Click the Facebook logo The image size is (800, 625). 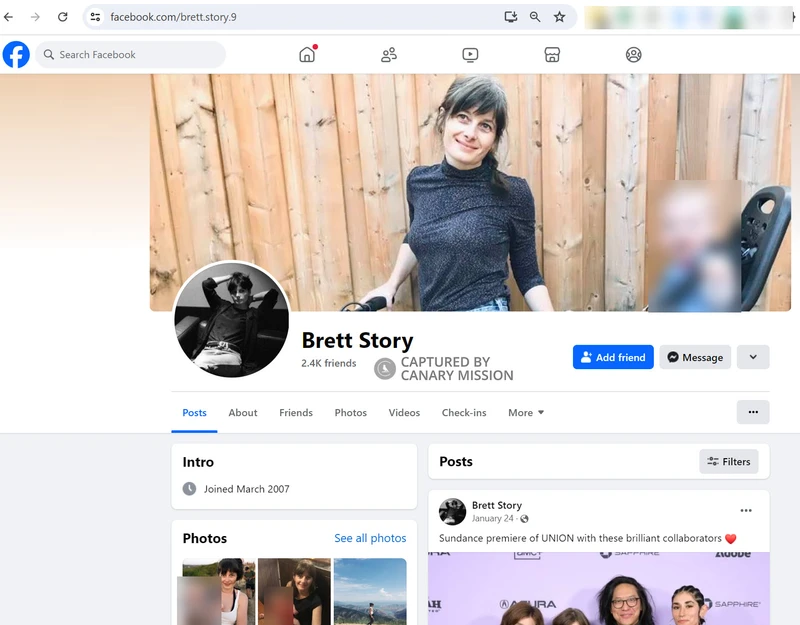[16, 55]
